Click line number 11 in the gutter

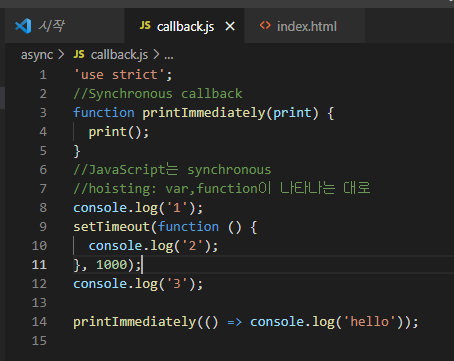click(39, 265)
